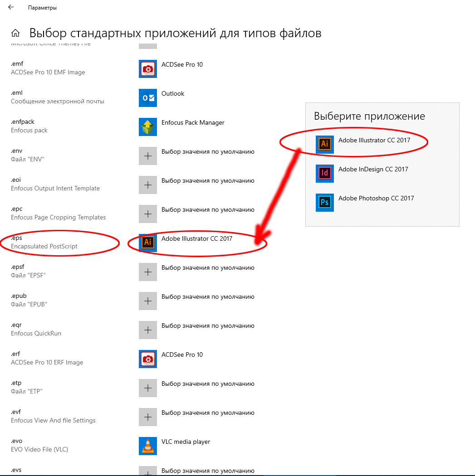Click the .eml extension text
The width and height of the screenshot is (475, 476).
click(x=17, y=92)
